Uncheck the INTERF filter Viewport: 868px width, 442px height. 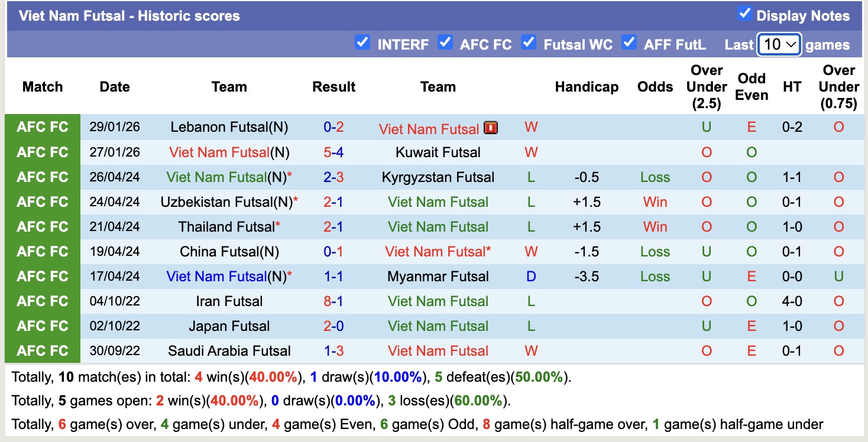[x=362, y=42]
